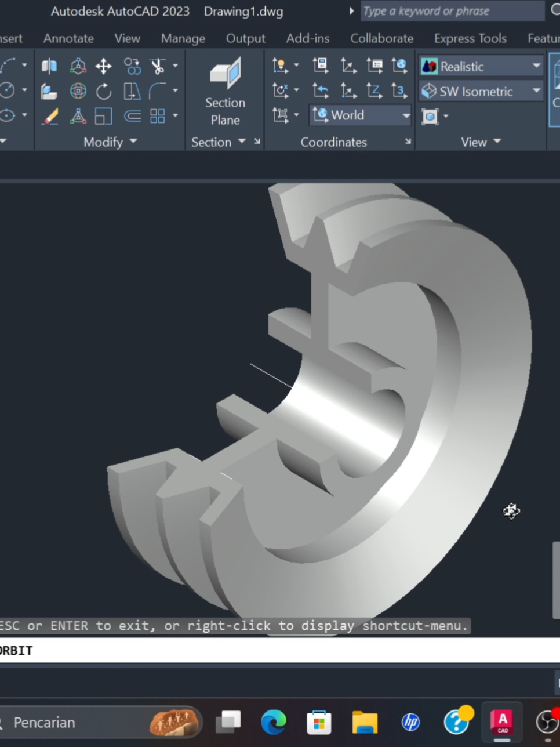Activate the Rotate tool
Screen dimensions: 560x747
103,90
